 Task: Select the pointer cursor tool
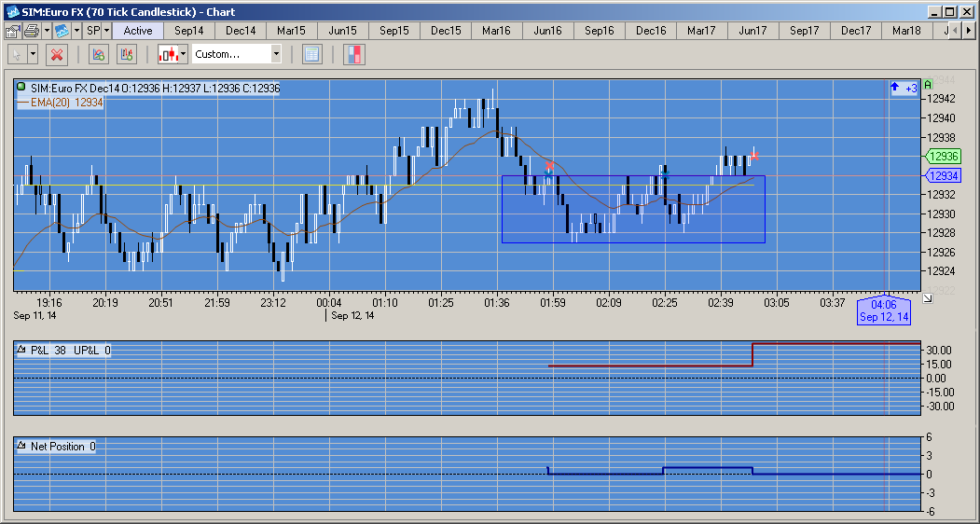click(x=17, y=54)
